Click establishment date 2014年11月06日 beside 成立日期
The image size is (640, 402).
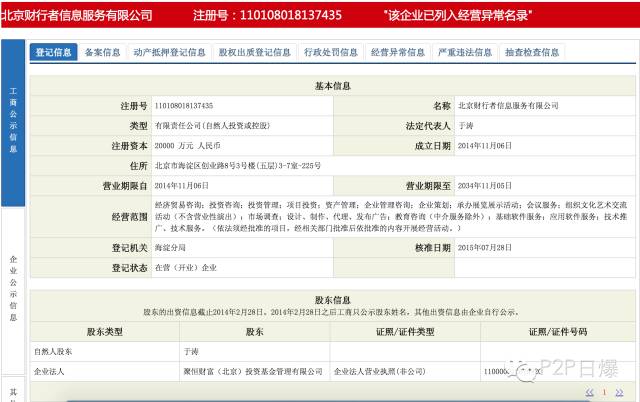pyautogui.click(x=484, y=146)
